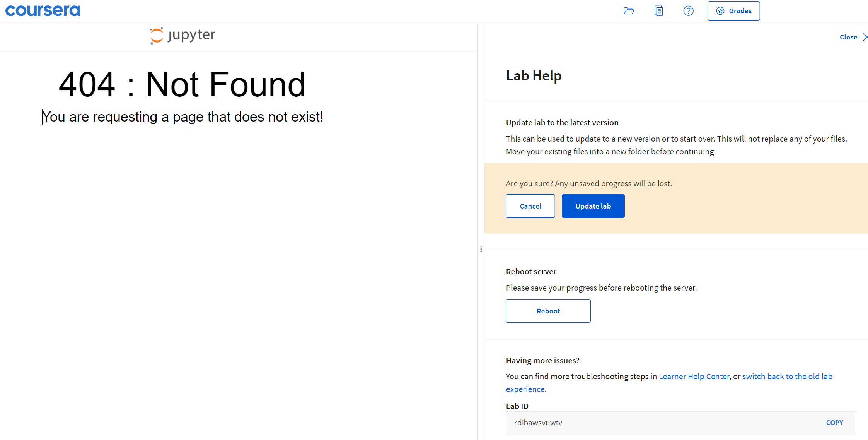Click the lab instructions document icon
Viewport: 868px width, 440px height.
[658, 11]
